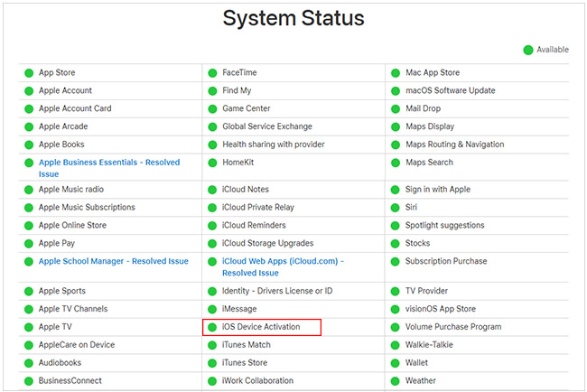Click the Sign in with Apple entry

438,190
